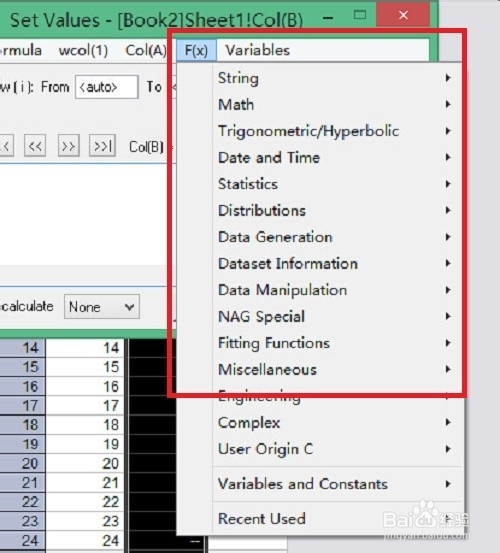The image size is (500, 553).
Task: Jump to last column with >>| button
Action: 102,146
